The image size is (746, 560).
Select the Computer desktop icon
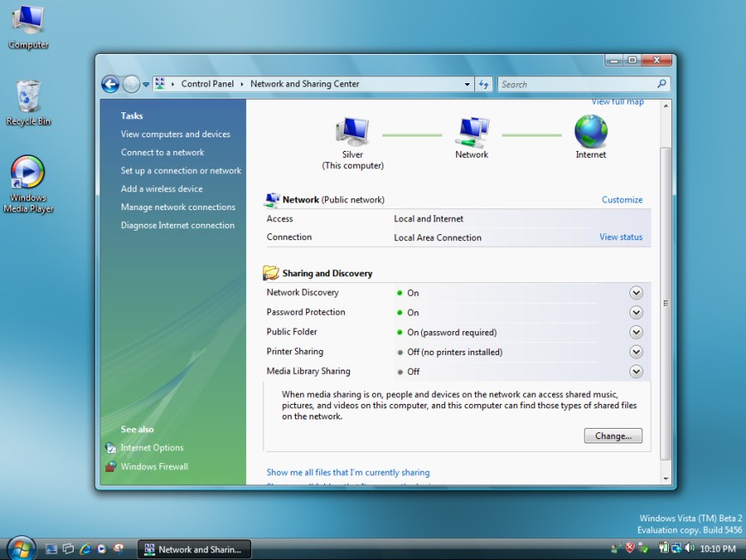click(28, 27)
